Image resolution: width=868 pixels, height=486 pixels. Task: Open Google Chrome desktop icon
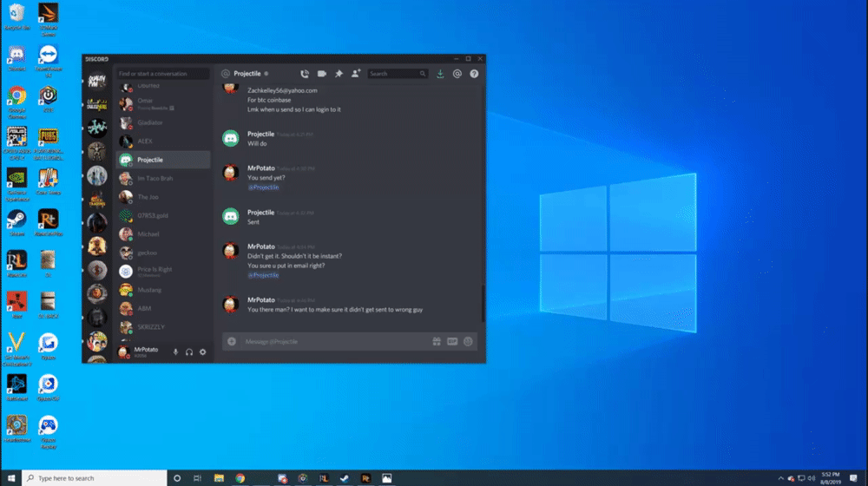tap(16, 103)
